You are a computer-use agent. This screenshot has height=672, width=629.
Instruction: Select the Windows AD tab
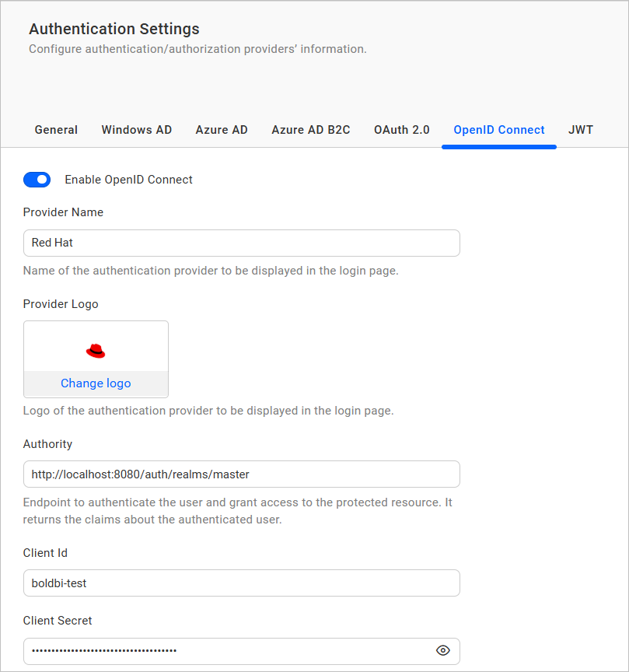click(136, 130)
